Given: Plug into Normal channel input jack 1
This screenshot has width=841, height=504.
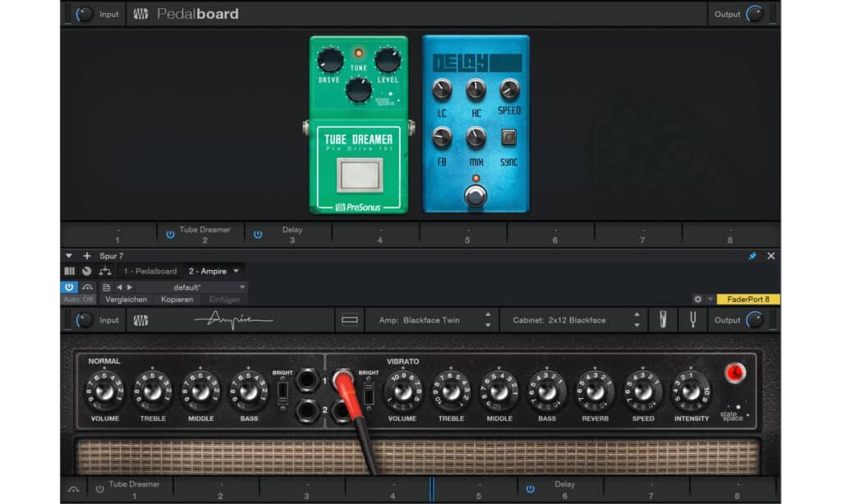Looking at the screenshot, I should pos(307,380).
